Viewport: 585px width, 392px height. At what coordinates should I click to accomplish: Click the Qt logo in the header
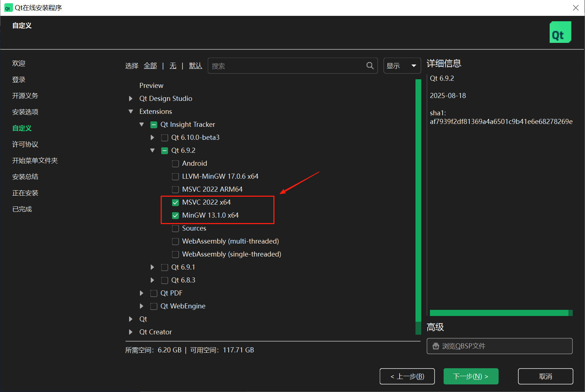point(560,32)
